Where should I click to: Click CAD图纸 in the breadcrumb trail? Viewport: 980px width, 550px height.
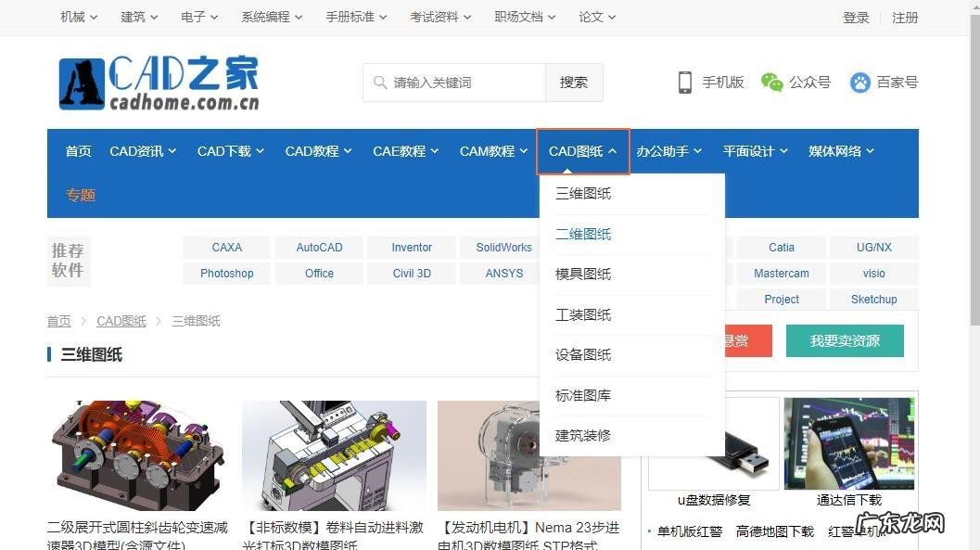(x=121, y=321)
